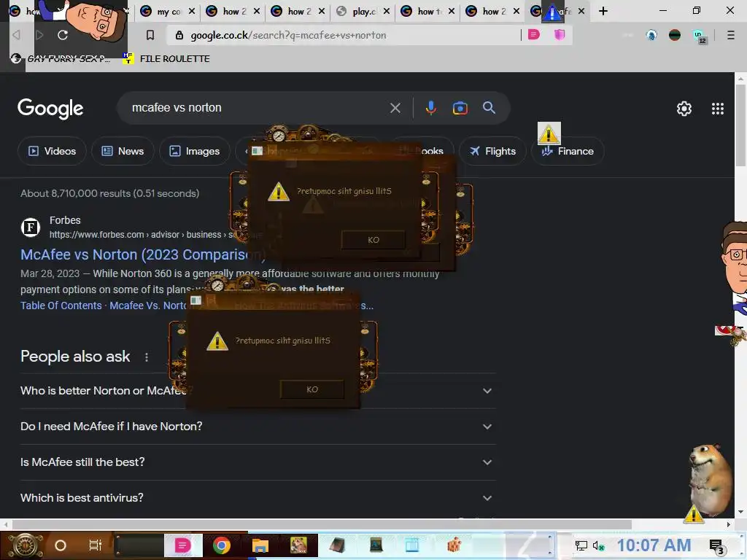Click KO in the upper mirrored dialog

pyautogui.click(x=373, y=240)
